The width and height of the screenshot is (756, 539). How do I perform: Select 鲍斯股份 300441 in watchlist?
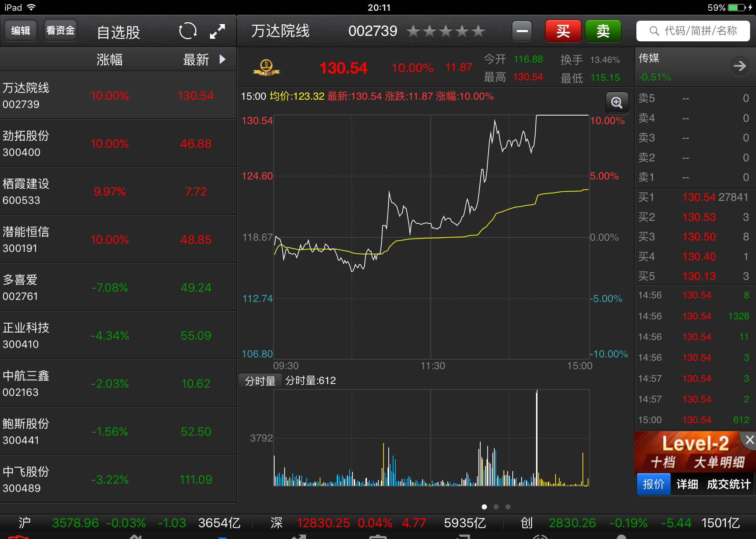pos(118,432)
